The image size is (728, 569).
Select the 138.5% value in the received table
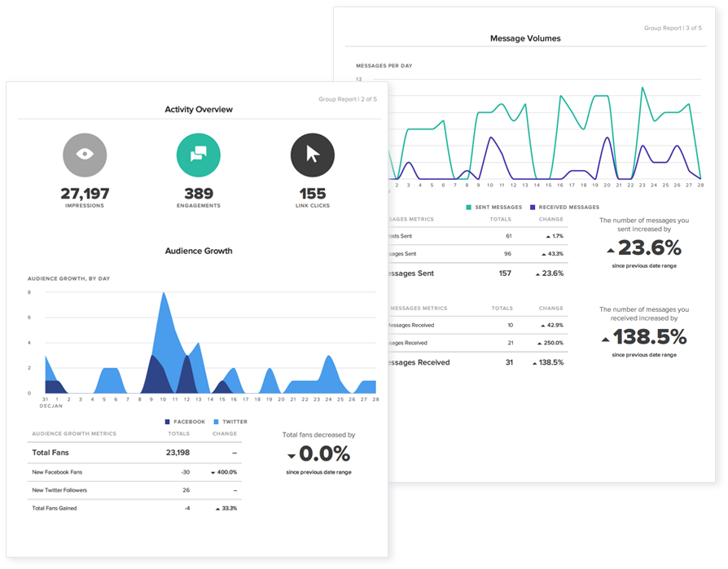pyautogui.click(x=551, y=363)
